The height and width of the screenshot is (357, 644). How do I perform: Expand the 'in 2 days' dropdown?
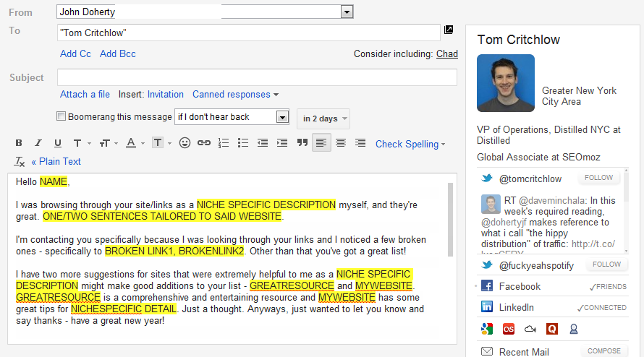[323, 119]
